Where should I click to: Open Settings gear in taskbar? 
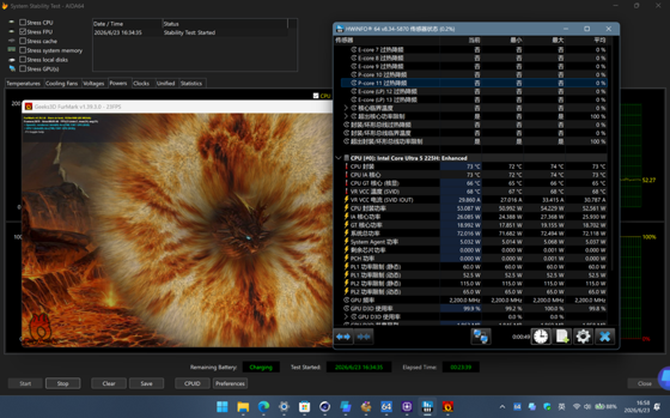point(284,407)
